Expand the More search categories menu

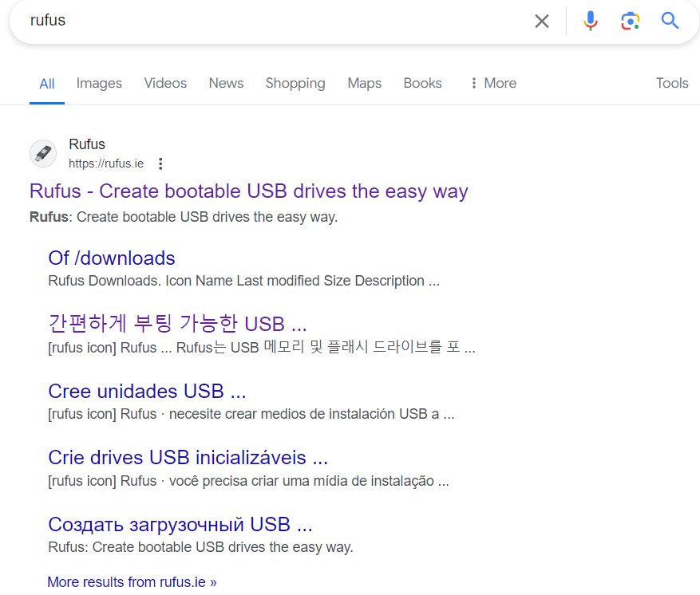493,83
